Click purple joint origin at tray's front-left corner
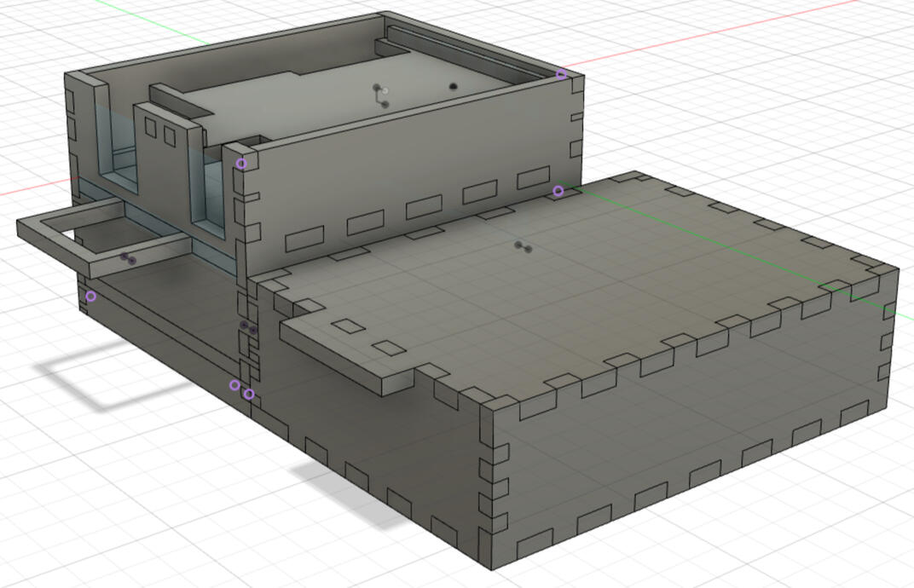914x588 pixels. [x=242, y=164]
